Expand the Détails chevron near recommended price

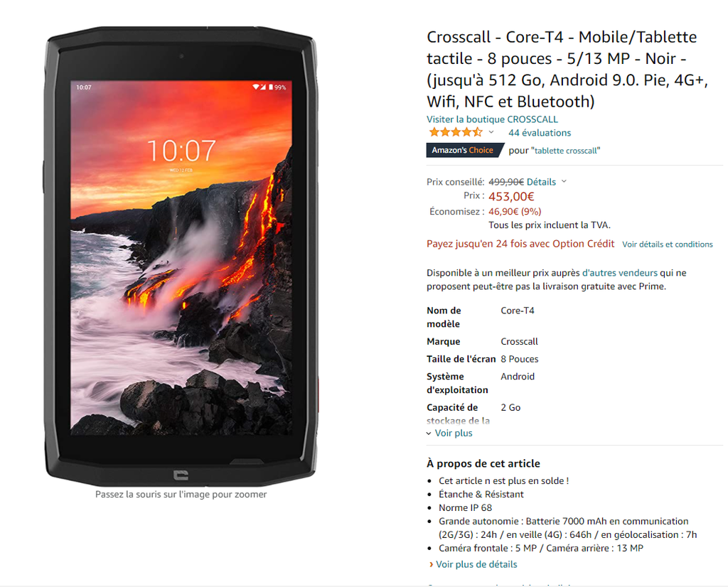pos(564,181)
